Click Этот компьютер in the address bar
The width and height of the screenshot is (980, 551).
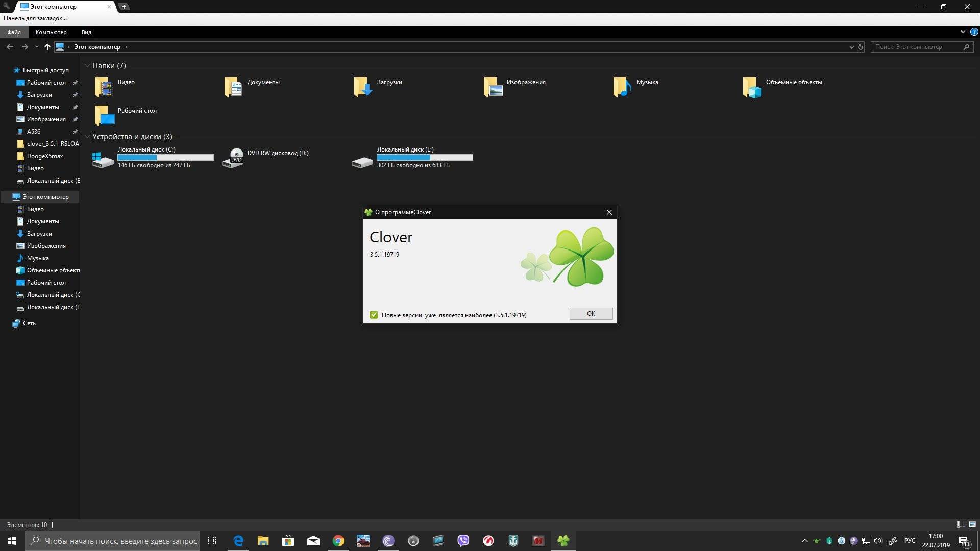tap(97, 47)
